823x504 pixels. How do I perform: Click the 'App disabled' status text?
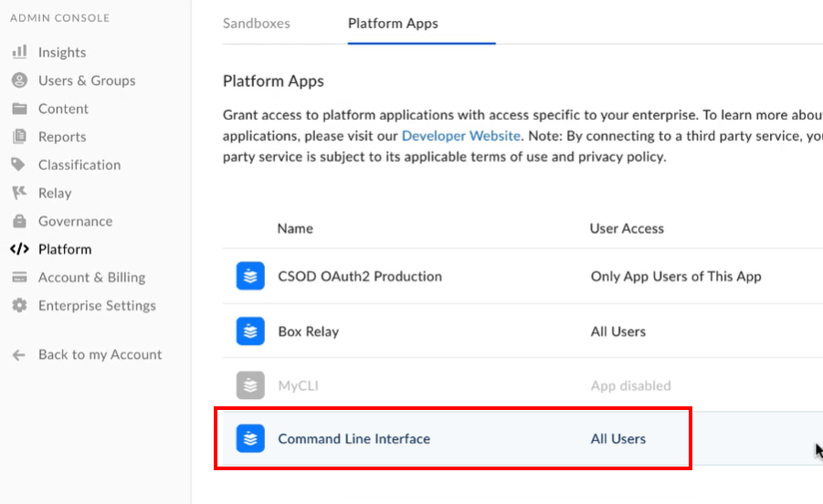click(x=631, y=386)
